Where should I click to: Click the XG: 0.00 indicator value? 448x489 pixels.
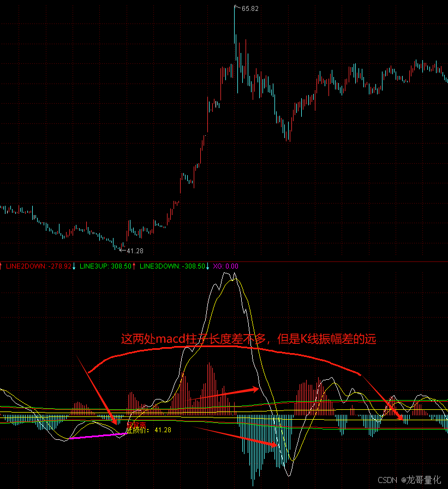tap(225, 266)
